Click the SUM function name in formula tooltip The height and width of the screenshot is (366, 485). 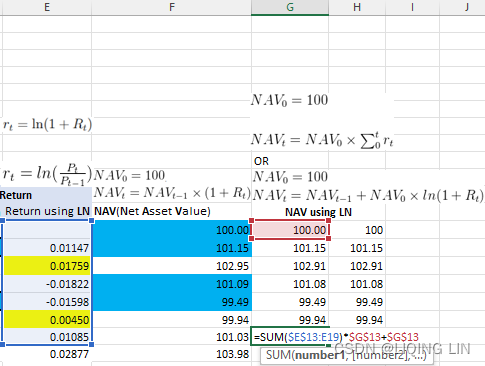point(278,355)
